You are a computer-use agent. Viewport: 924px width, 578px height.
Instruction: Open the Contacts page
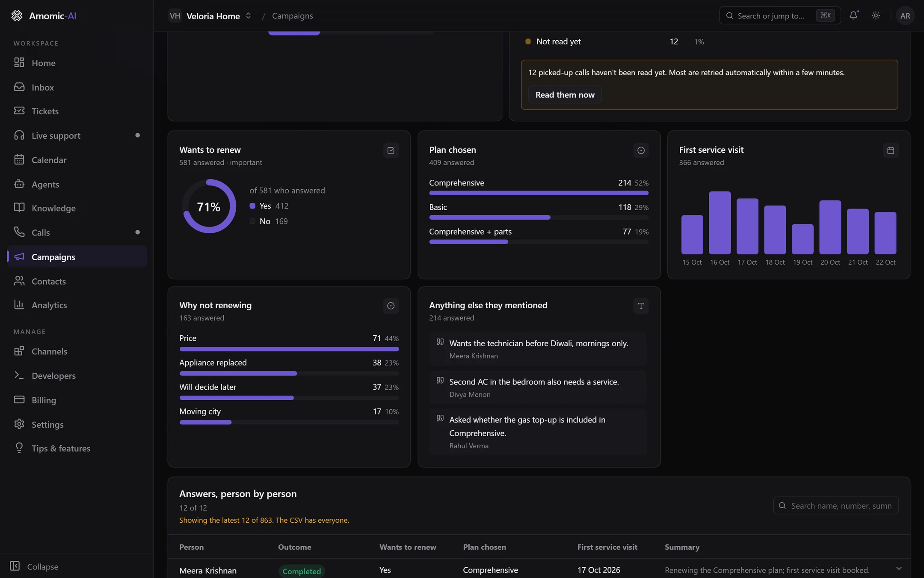tap(77, 281)
